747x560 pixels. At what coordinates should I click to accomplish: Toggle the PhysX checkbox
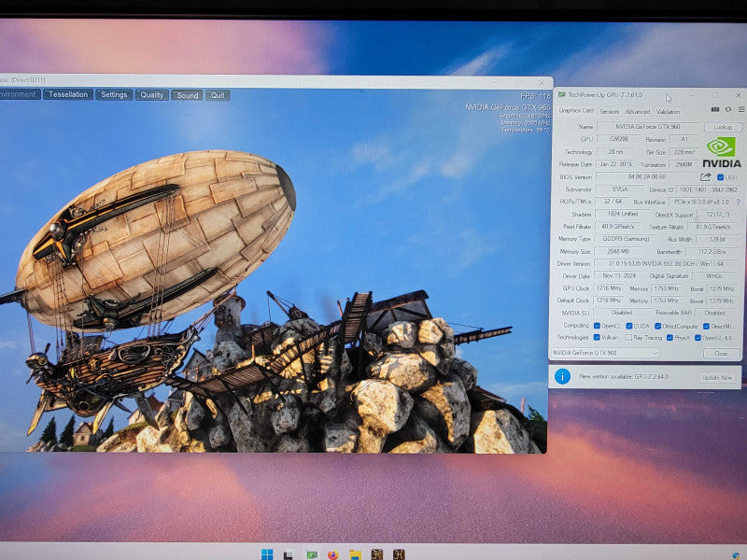click(669, 338)
